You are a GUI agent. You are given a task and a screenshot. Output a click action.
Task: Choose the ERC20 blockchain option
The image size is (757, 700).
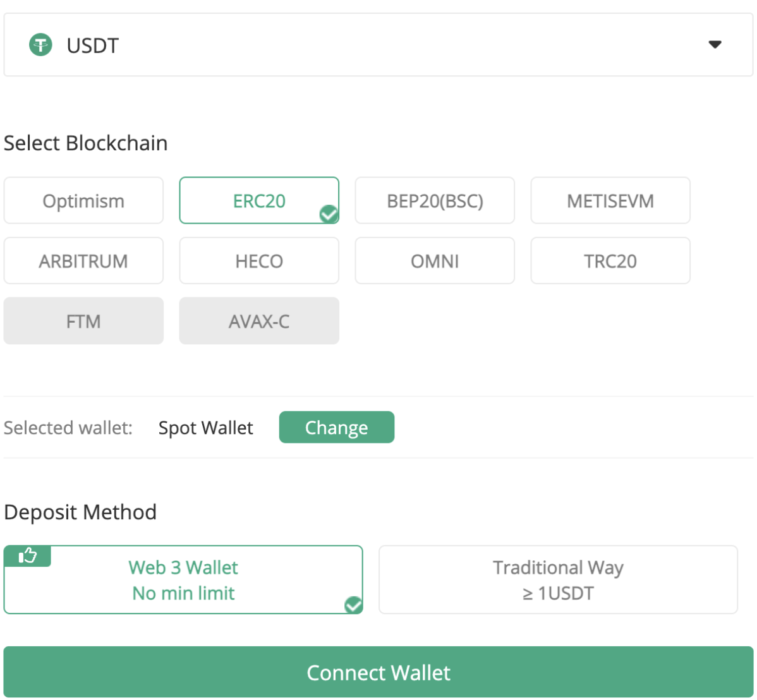[x=259, y=201]
